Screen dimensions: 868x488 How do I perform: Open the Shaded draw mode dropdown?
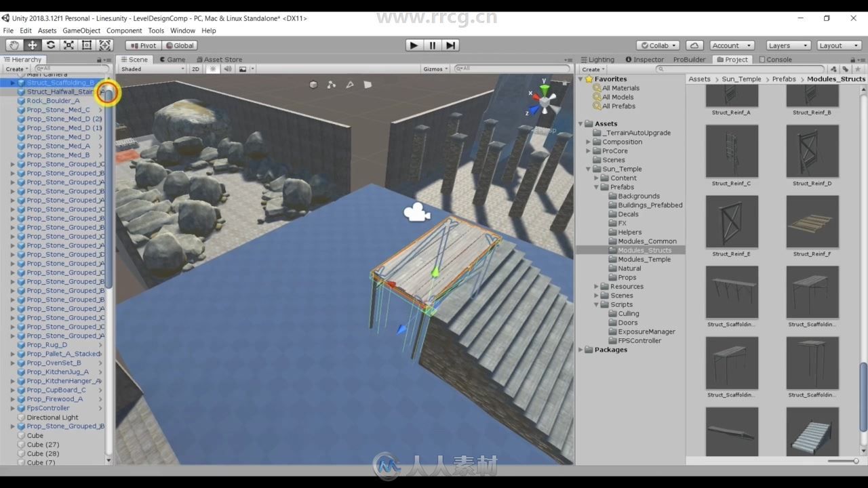point(153,69)
